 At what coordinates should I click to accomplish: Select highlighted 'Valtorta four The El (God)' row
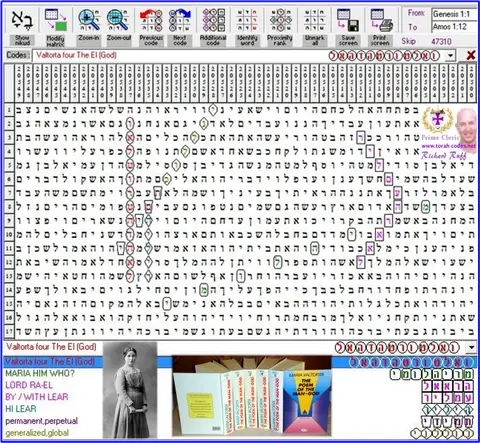pyautogui.click(x=240, y=362)
